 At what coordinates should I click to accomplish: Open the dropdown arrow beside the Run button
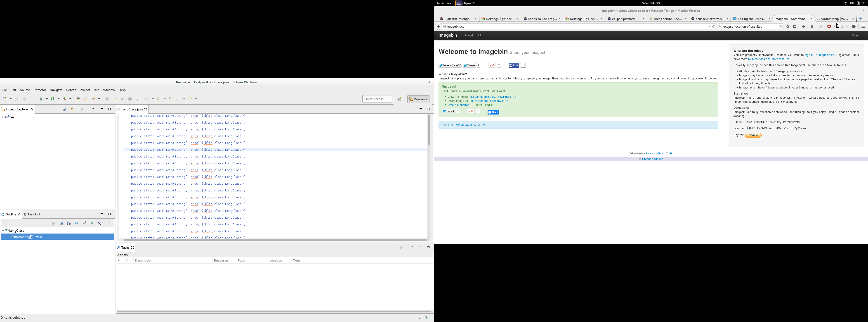pyautogui.click(x=59, y=99)
